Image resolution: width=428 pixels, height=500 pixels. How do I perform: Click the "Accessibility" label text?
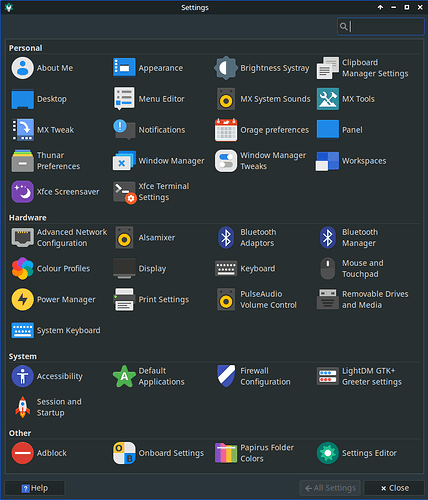click(60, 376)
